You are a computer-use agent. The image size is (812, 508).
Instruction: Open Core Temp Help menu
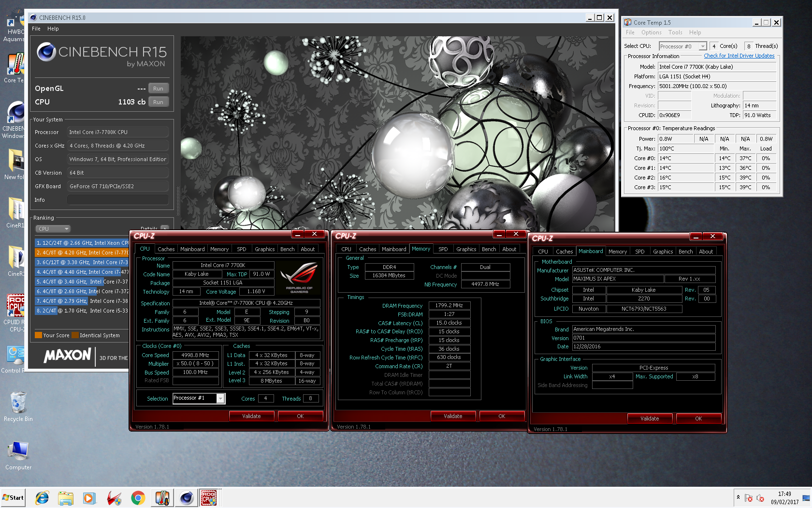tap(695, 32)
